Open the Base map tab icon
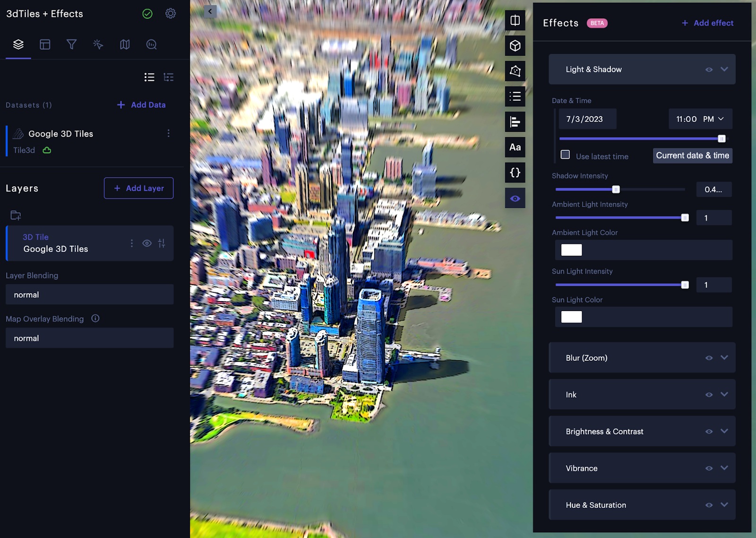This screenshot has height=538, width=756. click(x=125, y=44)
